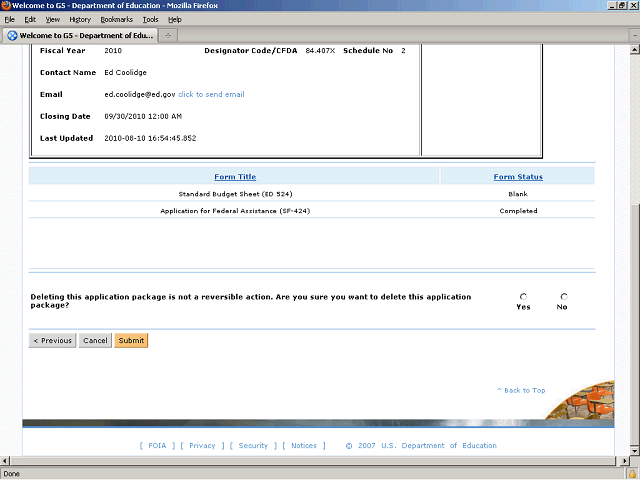Open the Bookmarks menu

click(116, 20)
